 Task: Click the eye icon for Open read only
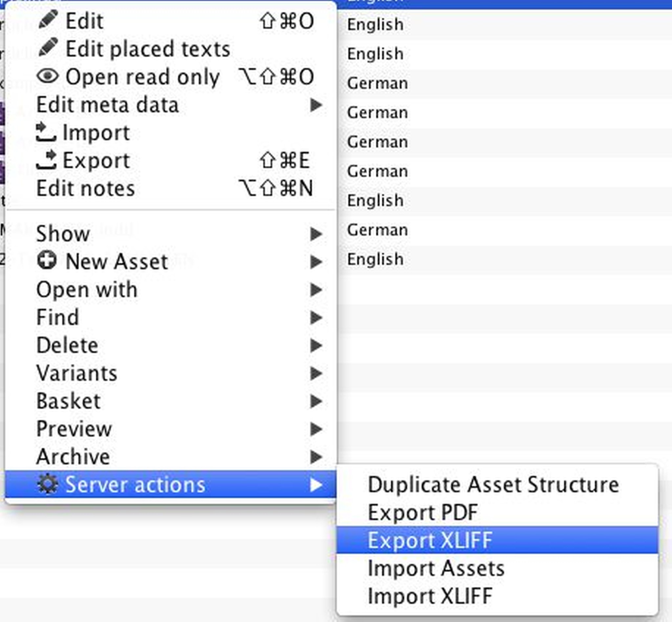[x=48, y=76]
